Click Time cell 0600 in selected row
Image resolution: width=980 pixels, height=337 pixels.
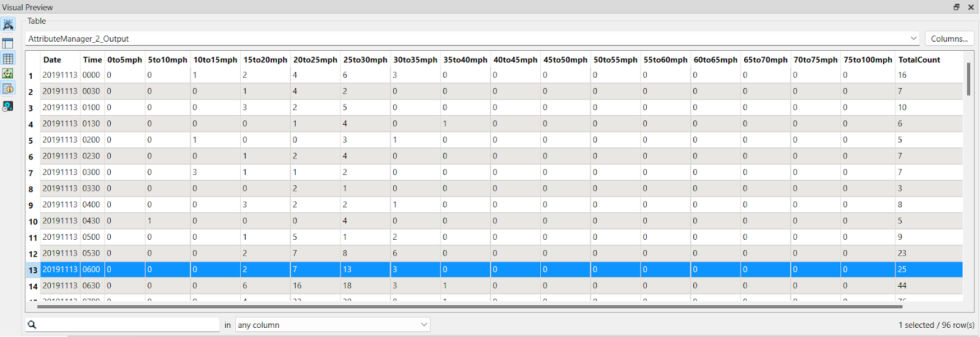pyautogui.click(x=92, y=269)
